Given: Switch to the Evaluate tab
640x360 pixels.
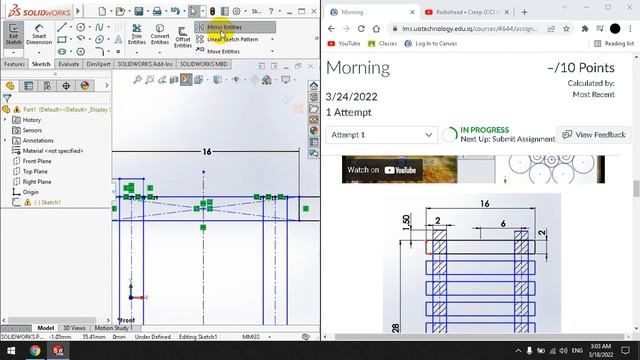Looking at the screenshot, I should (69, 64).
